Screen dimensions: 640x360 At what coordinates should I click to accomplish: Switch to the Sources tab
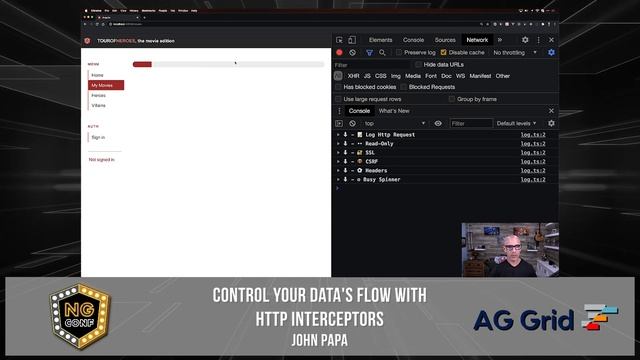(x=445, y=40)
